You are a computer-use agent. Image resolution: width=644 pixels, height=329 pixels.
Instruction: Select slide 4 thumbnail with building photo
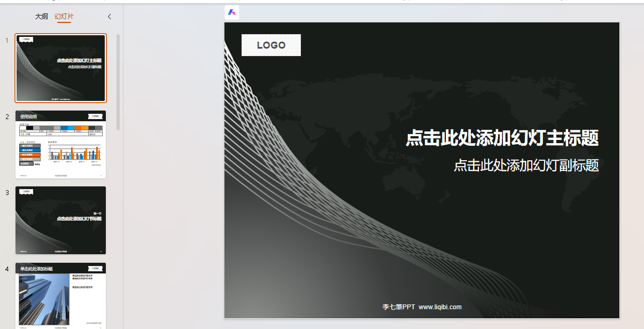61,295
